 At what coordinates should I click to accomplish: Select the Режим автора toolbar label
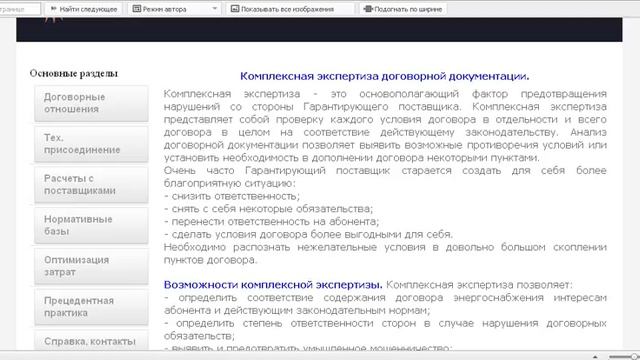click(x=164, y=9)
